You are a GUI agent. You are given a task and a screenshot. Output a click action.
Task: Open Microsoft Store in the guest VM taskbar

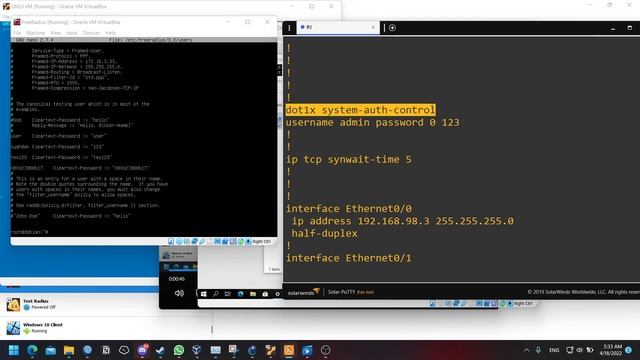265,294
